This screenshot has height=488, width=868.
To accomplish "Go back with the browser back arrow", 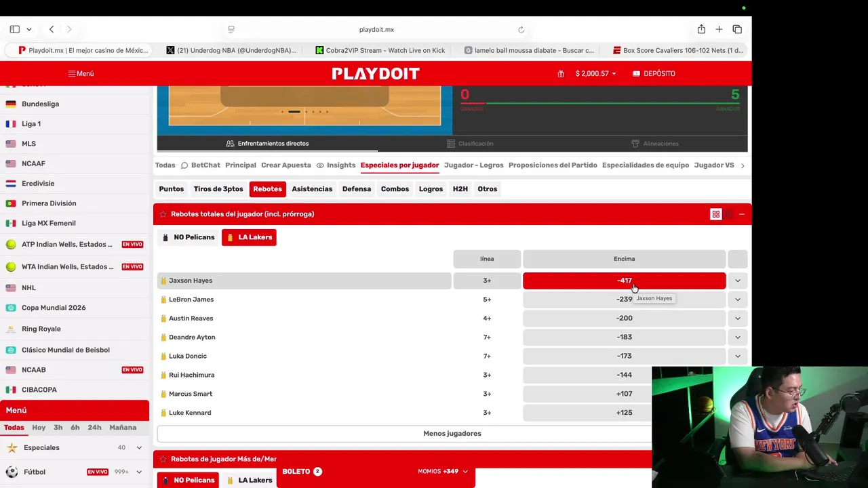I will [x=52, y=29].
